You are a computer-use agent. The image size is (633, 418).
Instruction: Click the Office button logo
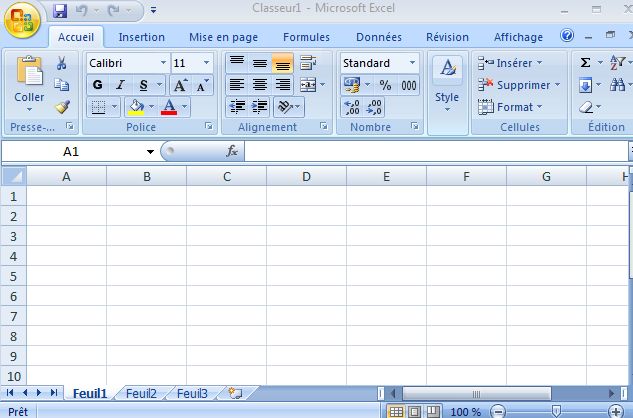[x=22, y=20]
